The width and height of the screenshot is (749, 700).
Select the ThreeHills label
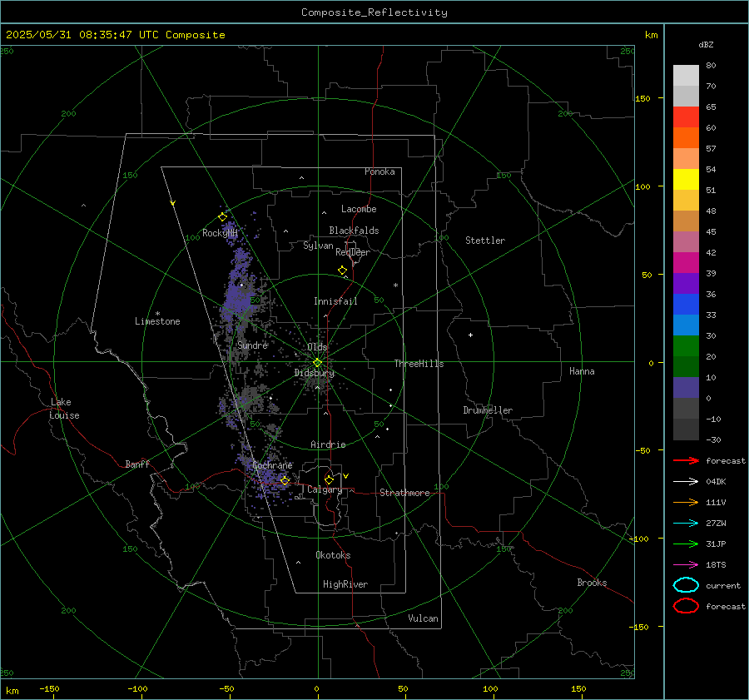pyautogui.click(x=419, y=364)
